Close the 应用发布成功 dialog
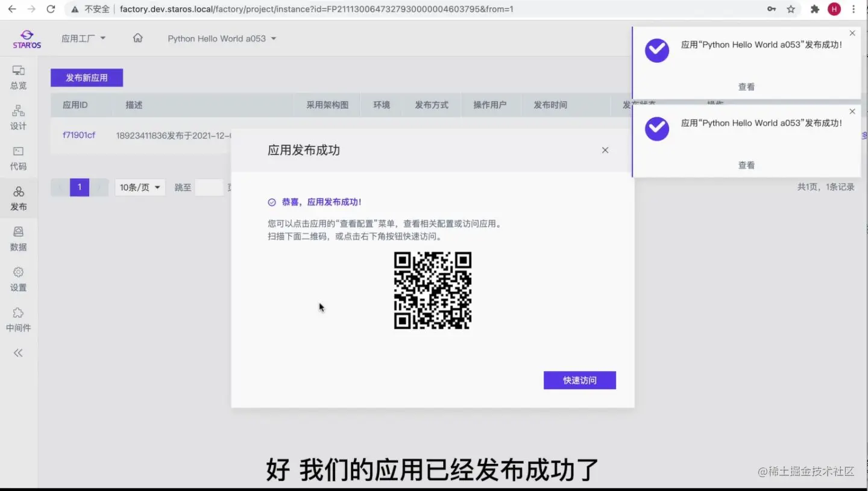 (x=605, y=150)
